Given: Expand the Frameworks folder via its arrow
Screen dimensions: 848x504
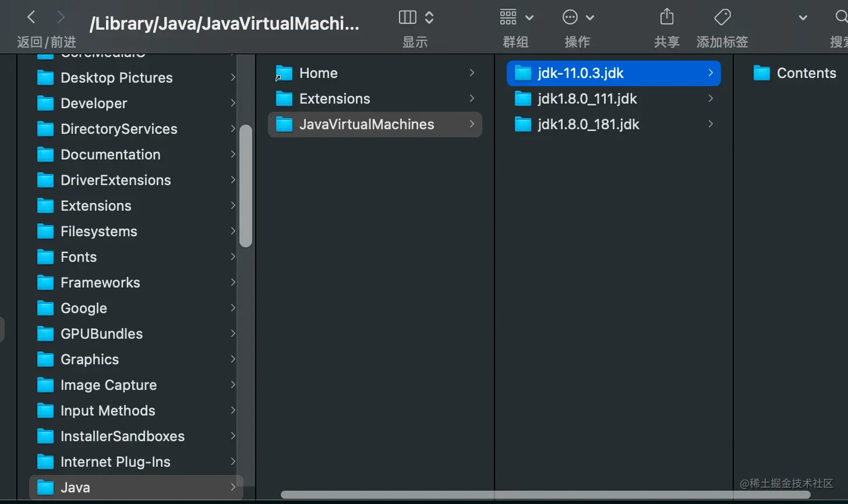Looking at the screenshot, I should (x=232, y=282).
